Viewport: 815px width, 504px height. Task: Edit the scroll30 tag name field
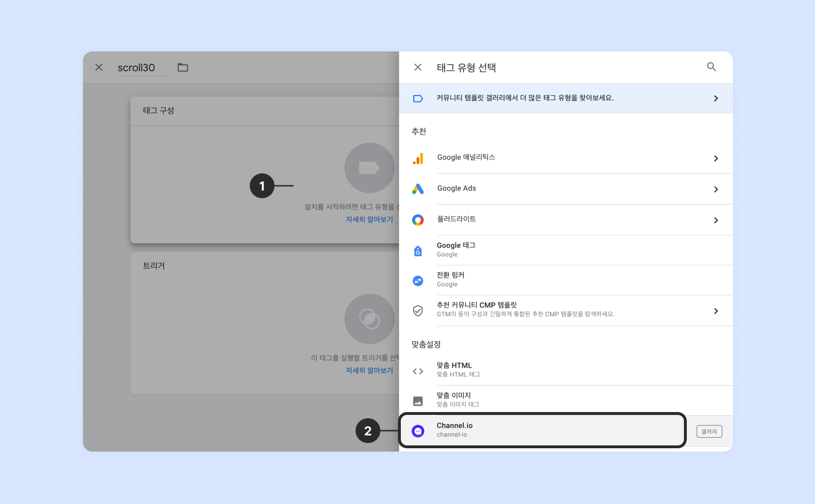143,68
